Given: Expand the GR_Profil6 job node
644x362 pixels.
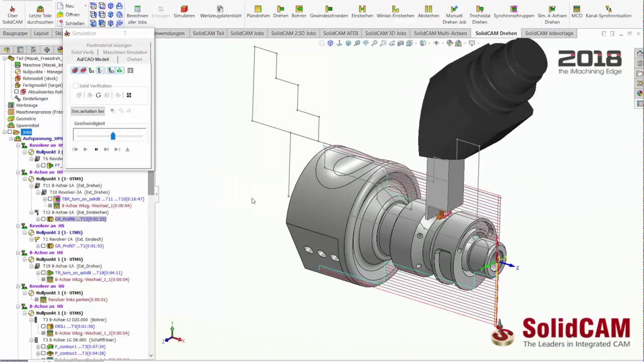Looking at the screenshot, I should 38,219.
